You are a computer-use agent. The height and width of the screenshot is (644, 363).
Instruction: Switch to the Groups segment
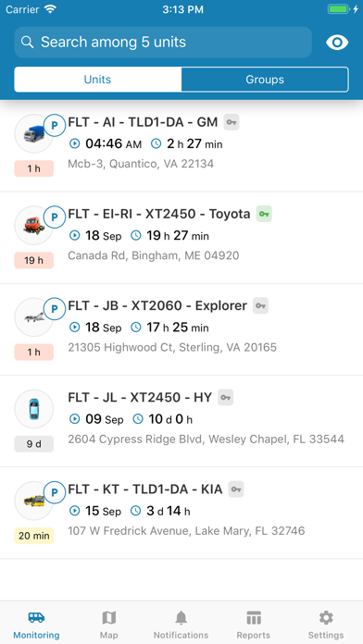(x=265, y=80)
